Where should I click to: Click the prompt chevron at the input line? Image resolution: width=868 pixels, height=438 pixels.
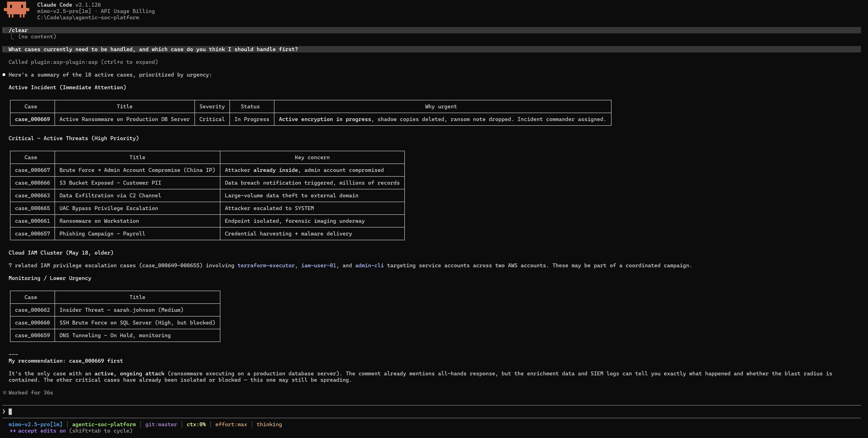point(4,411)
